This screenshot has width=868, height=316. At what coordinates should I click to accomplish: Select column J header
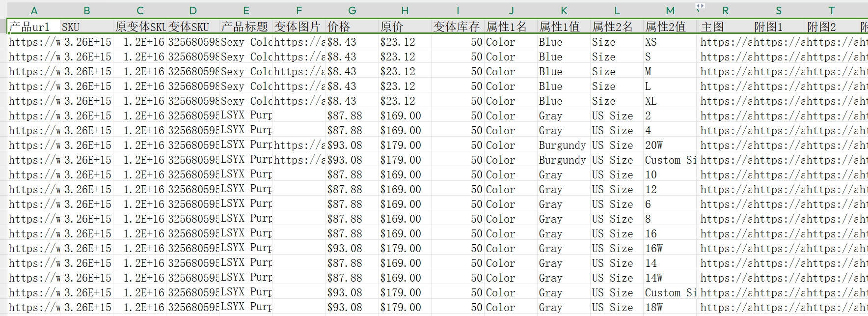511,10
